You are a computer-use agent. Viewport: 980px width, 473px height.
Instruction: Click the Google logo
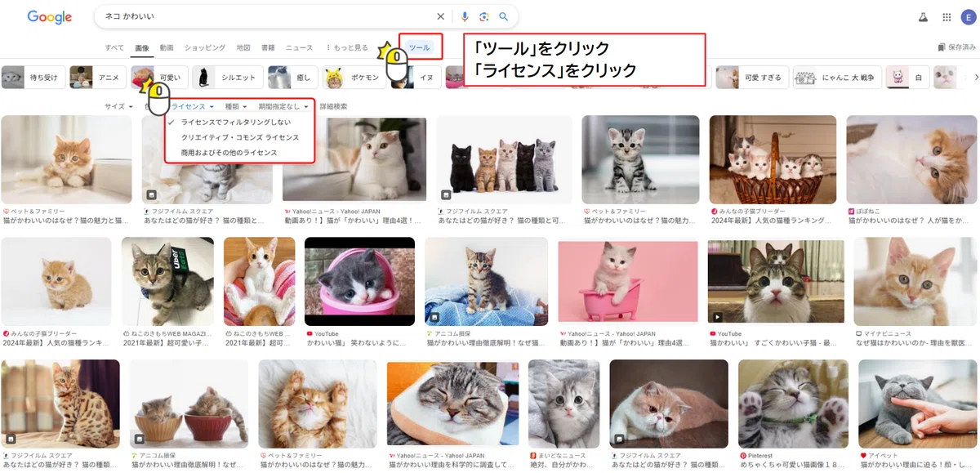50,17
